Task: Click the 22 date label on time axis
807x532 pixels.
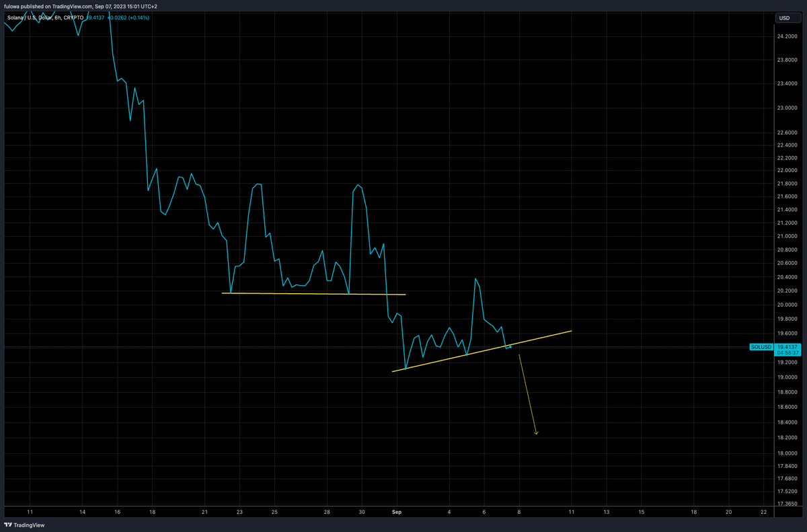Action: click(764, 512)
